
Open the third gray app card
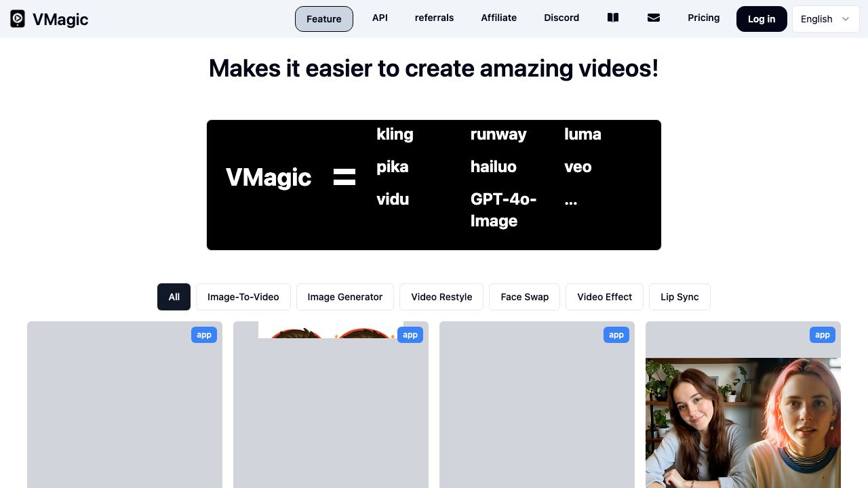537,405
